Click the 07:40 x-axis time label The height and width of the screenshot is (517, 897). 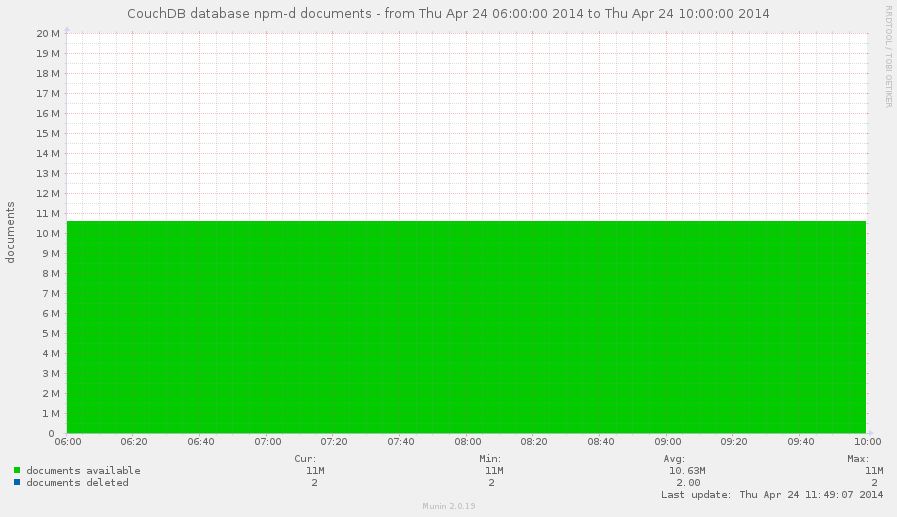click(401, 442)
